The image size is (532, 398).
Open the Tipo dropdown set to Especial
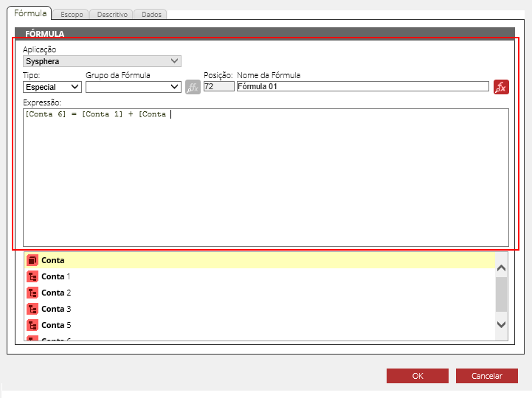(52, 87)
